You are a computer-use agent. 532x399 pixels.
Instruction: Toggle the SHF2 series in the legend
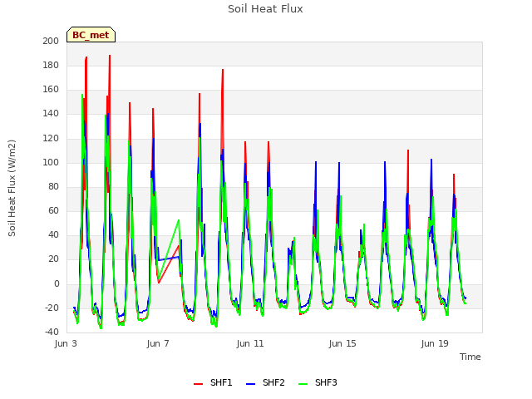265,382
